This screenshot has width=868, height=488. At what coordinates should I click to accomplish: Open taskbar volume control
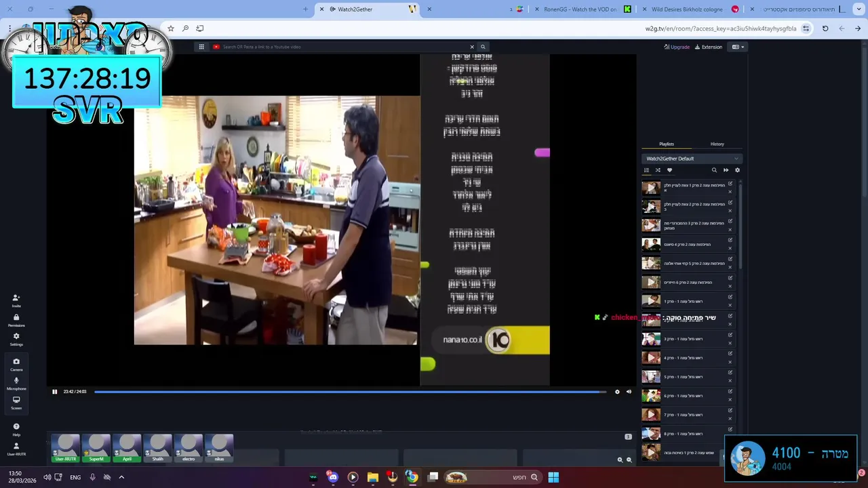click(47, 477)
